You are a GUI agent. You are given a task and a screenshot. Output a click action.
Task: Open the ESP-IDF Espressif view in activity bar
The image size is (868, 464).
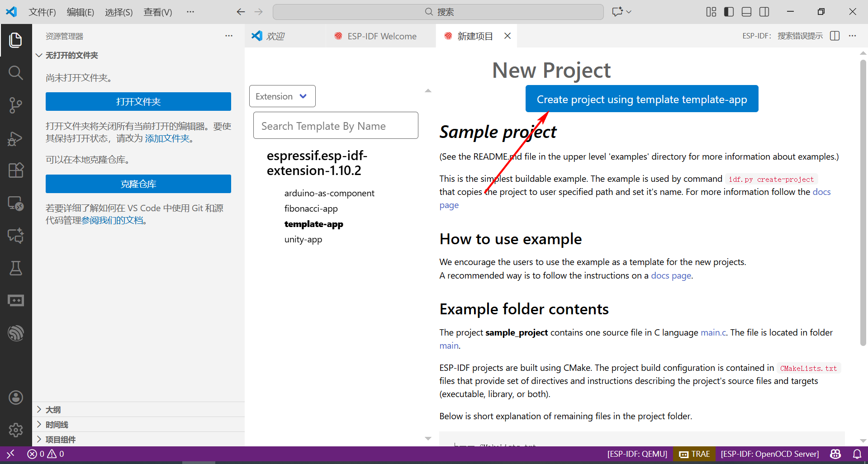[x=16, y=333]
